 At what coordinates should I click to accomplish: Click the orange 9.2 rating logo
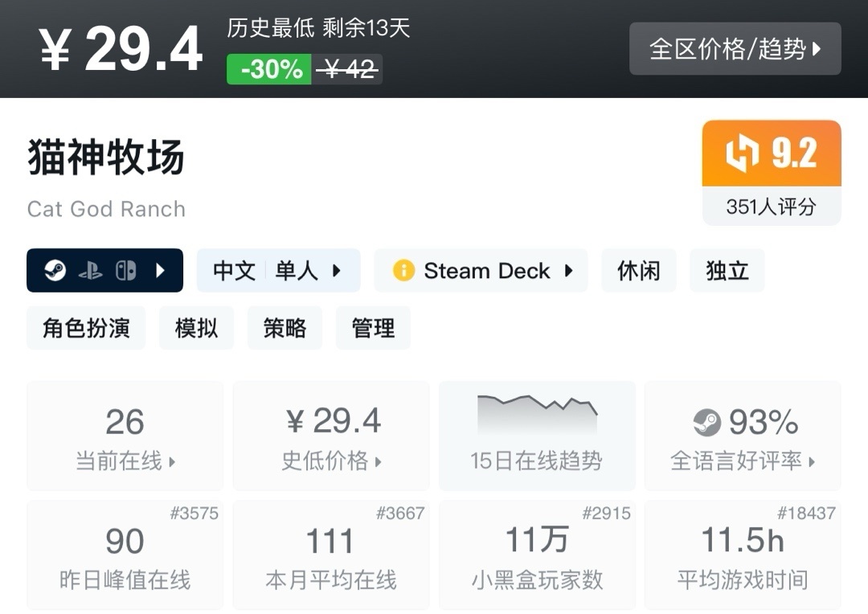[x=742, y=154]
